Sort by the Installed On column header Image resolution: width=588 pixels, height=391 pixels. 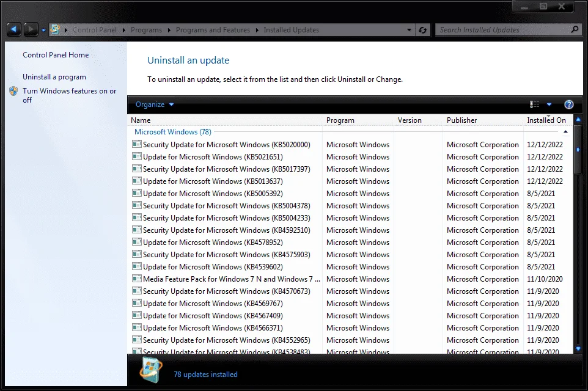pyautogui.click(x=548, y=120)
